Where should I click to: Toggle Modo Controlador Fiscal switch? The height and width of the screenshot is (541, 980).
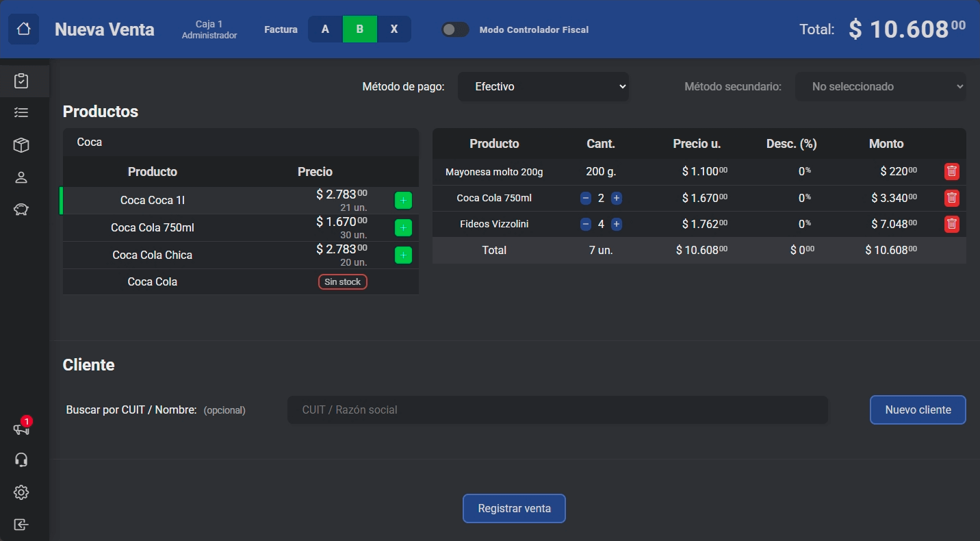(x=455, y=29)
